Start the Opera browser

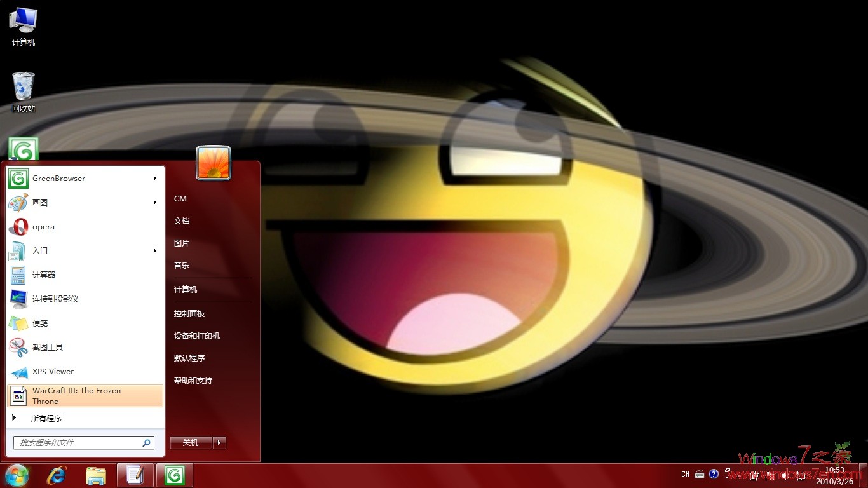(43, 226)
